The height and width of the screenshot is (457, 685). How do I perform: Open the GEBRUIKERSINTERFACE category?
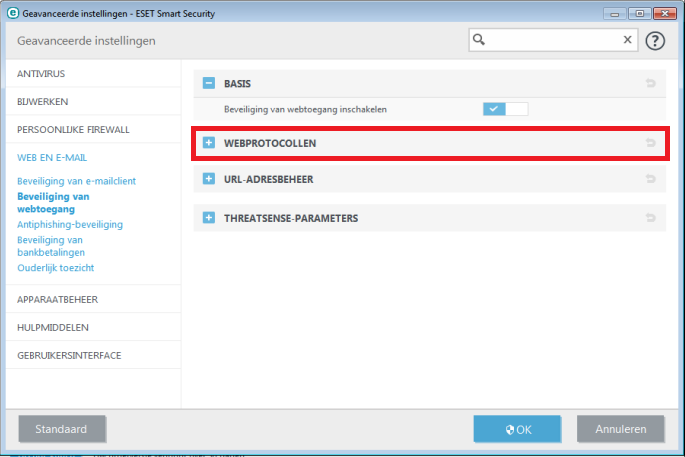93,355
